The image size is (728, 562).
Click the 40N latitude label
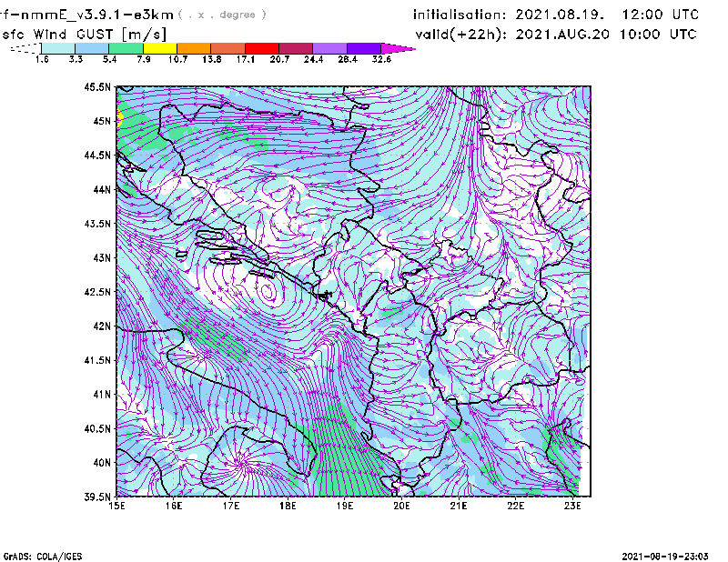102,463
